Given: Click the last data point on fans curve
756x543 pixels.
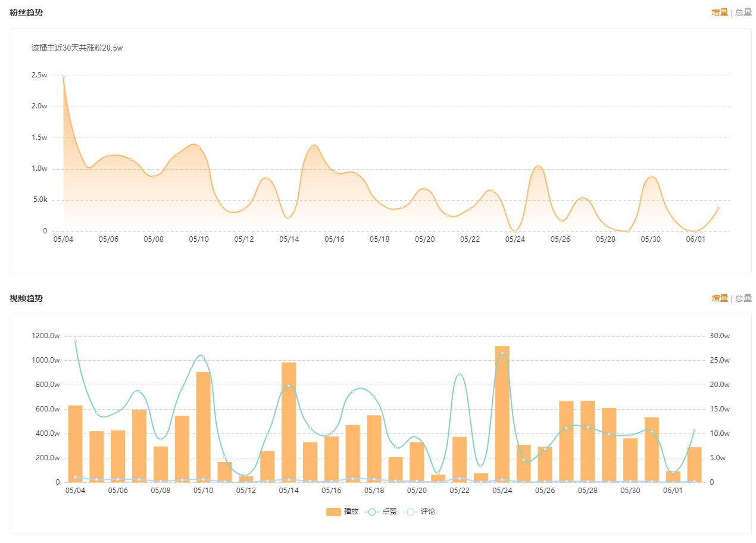Looking at the screenshot, I should 718,208.
